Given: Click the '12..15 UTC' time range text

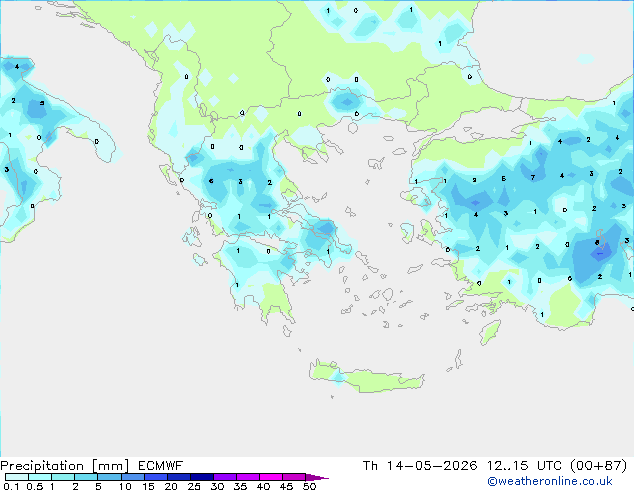Looking at the screenshot, I should coord(524,466).
